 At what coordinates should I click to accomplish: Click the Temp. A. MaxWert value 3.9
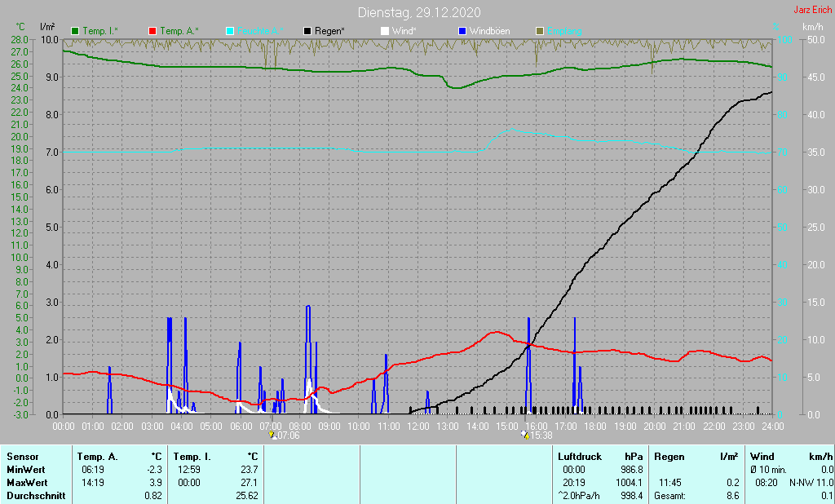[156, 483]
